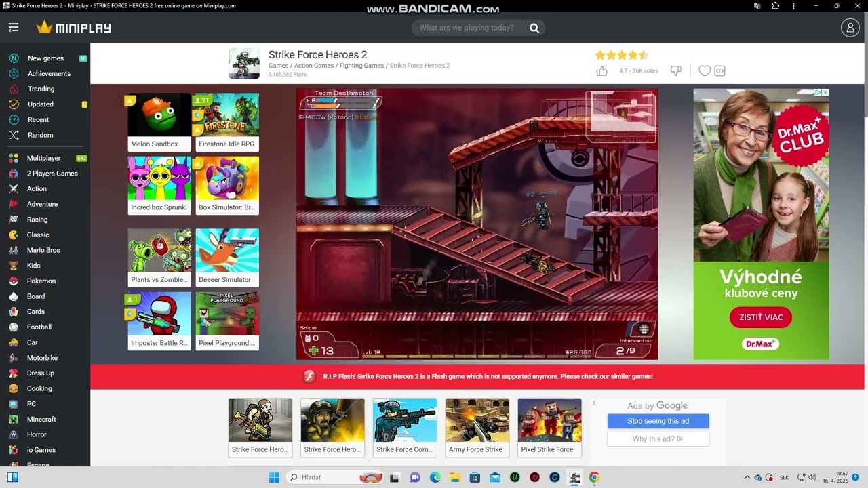Click the Minecraft creeper icon

(x=14, y=419)
